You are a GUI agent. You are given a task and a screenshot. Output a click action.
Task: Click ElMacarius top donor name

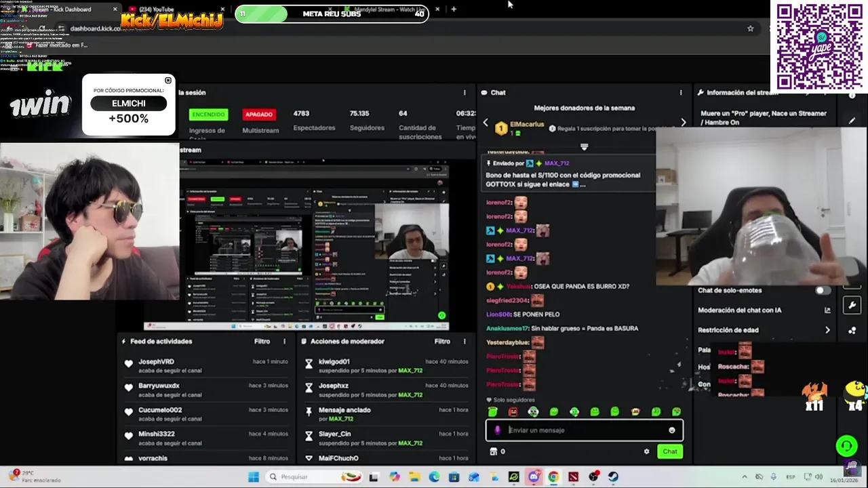click(527, 125)
